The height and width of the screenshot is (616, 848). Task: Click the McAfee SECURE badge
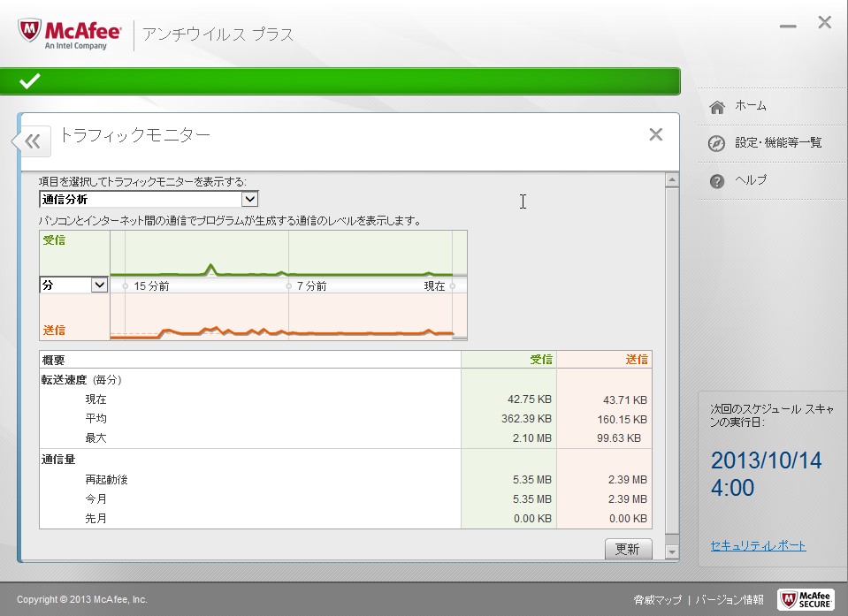[x=806, y=599]
